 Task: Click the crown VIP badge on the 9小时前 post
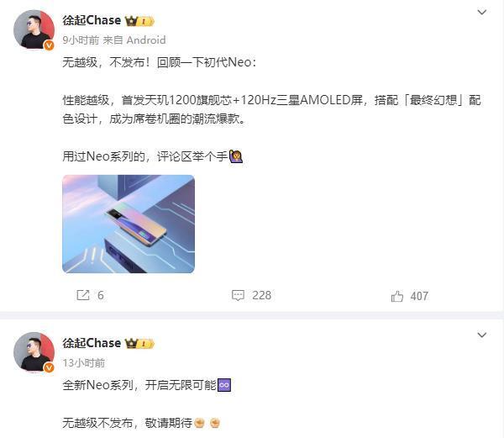pos(139,21)
